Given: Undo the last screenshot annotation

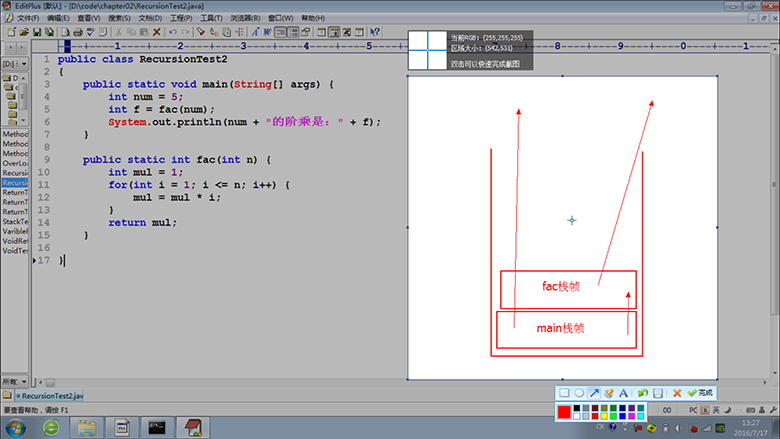Looking at the screenshot, I should click(642, 394).
